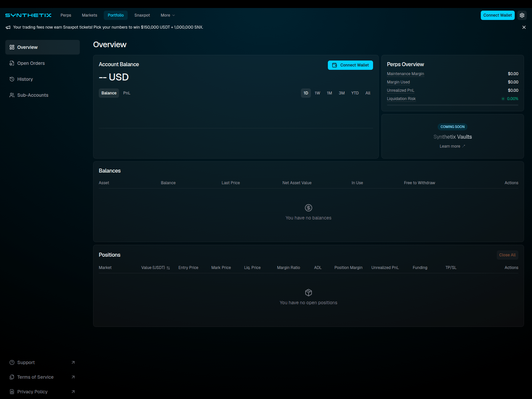
Task: Click Maintenance Margin label
Action: tap(405, 74)
